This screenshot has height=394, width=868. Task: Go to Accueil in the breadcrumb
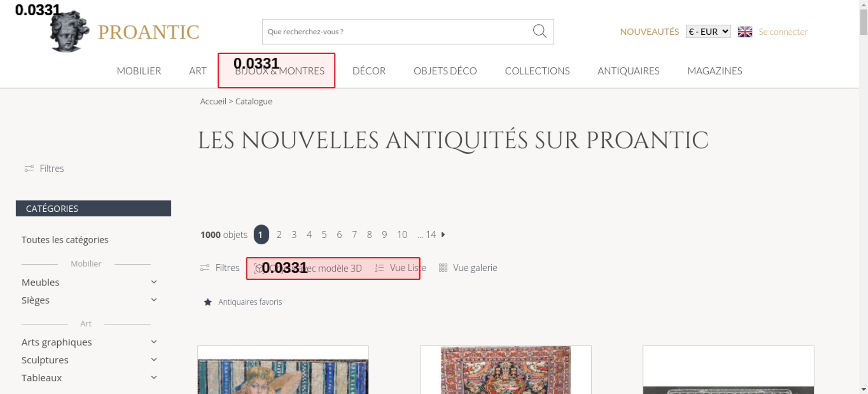pos(213,101)
